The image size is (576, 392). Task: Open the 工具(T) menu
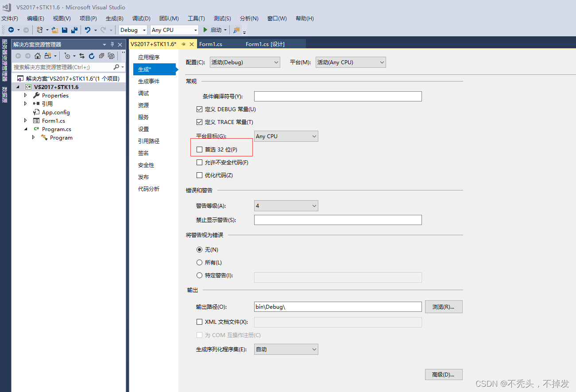(x=196, y=19)
